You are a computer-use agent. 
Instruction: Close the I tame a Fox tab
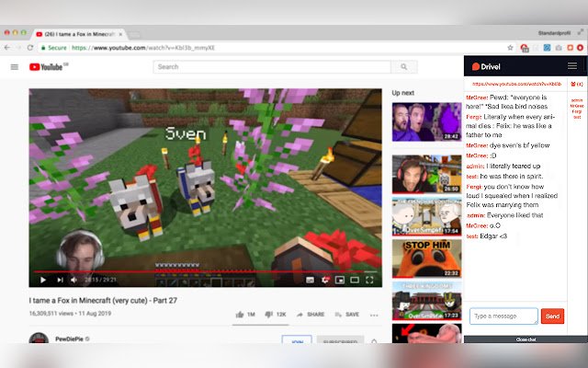(x=120, y=34)
